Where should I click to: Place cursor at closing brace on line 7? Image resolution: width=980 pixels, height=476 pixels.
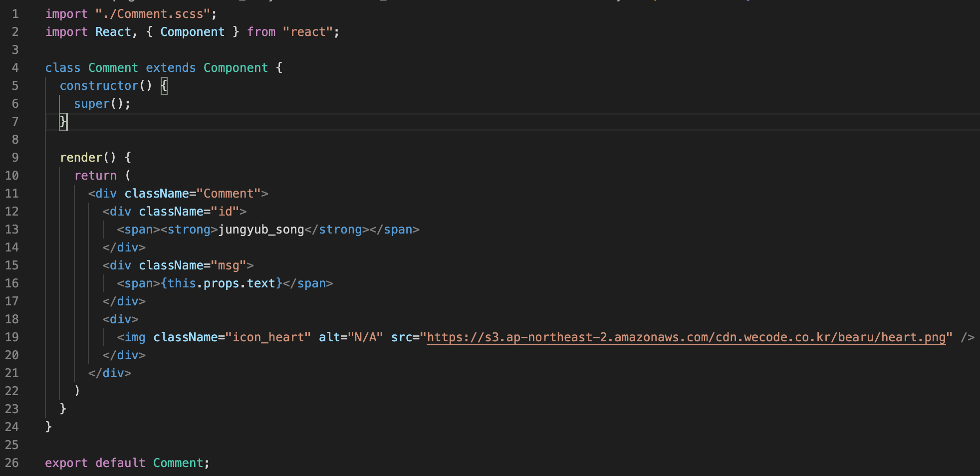(x=63, y=122)
